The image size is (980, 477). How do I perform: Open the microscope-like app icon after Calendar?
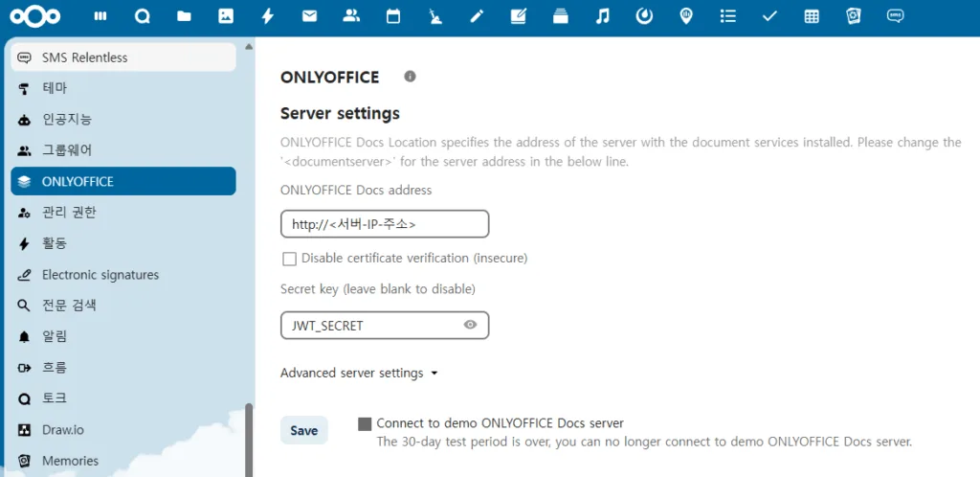[x=435, y=17]
